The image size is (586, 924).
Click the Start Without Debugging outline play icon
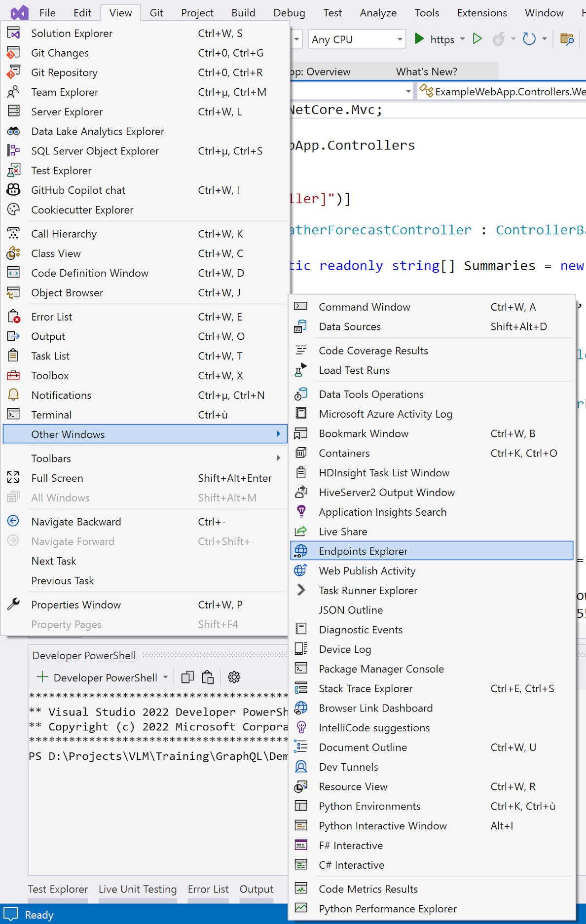pos(477,38)
